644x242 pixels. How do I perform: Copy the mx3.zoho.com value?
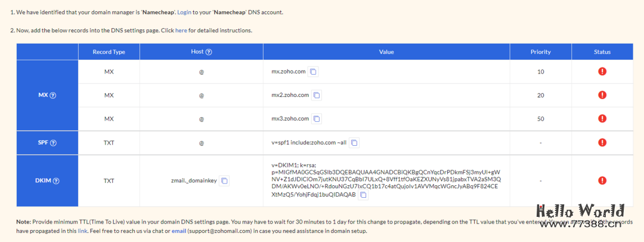point(317,119)
